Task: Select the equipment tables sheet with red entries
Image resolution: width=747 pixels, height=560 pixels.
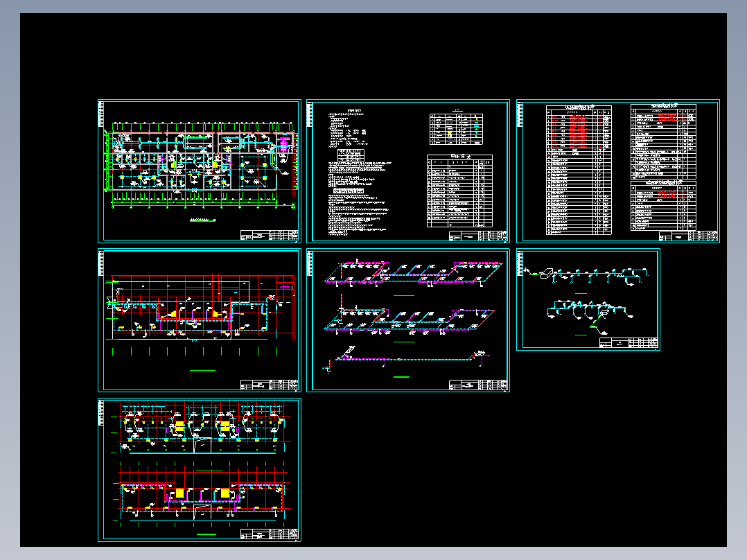Action: pos(618,171)
